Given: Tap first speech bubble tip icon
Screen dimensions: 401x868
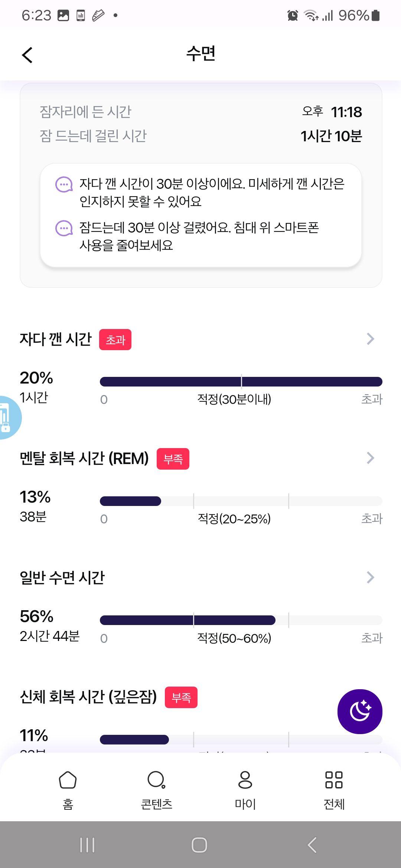Looking at the screenshot, I should tap(64, 184).
